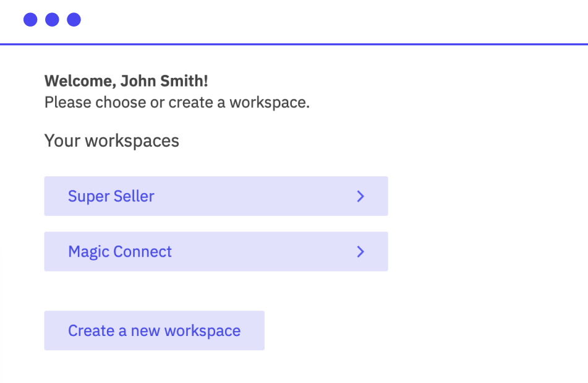Click the "Create a new workspace" label text
The image size is (588, 383).
point(154,330)
